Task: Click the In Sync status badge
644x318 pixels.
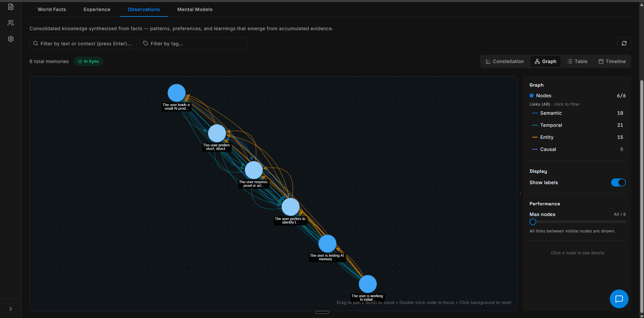Action: pyautogui.click(x=88, y=61)
